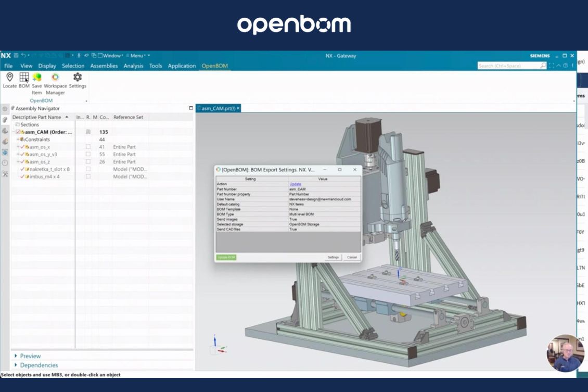The image size is (588, 392).
Task: Select the 'NX Items' default catalog value
Action: pos(324,204)
